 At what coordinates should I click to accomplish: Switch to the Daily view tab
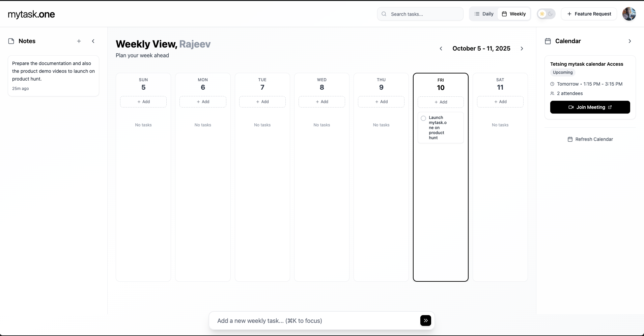pos(484,14)
